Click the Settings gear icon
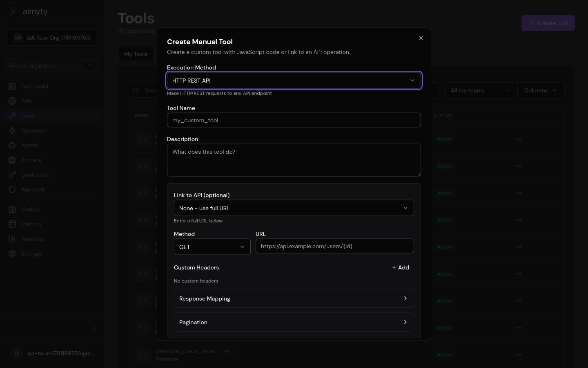 click(12, 254)
